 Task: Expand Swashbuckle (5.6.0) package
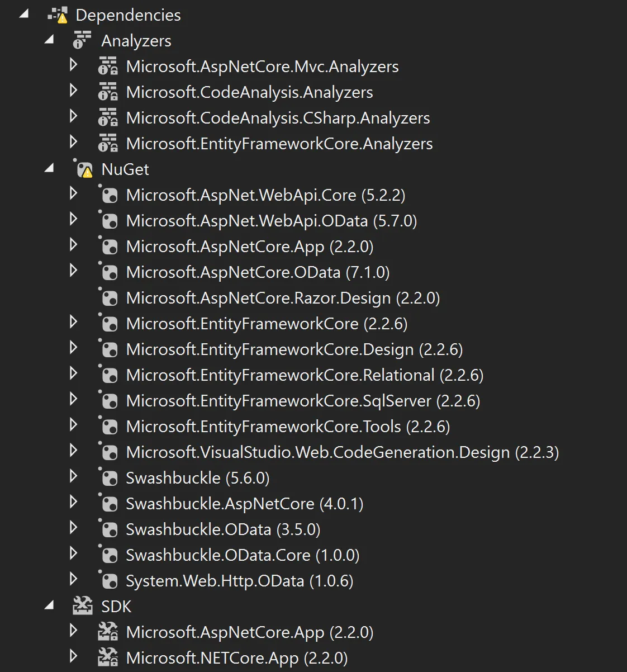[73, 476]
